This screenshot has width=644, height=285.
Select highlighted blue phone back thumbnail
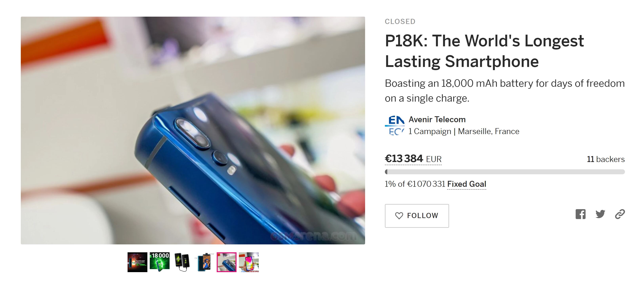click(226, 262)
